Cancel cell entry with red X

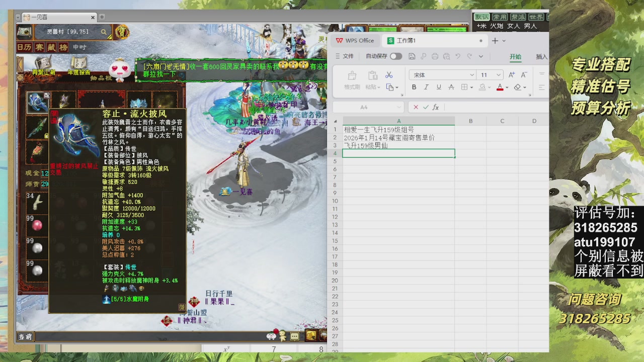pos(416,107)
